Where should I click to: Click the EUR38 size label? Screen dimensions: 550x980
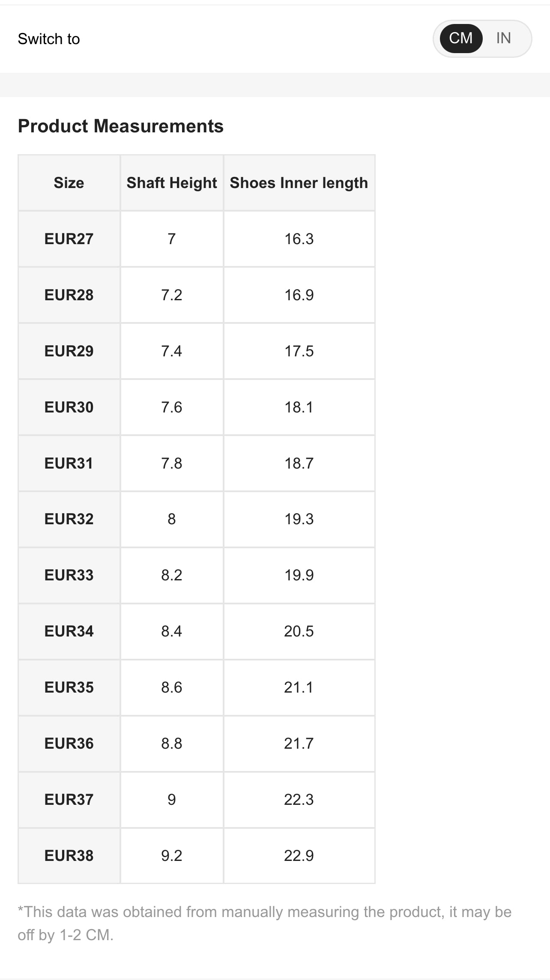coord(69,856)
